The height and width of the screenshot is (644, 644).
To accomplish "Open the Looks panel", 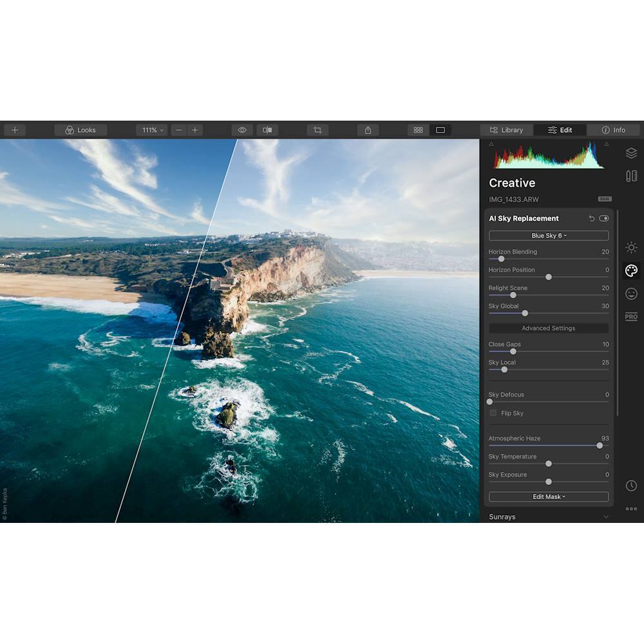I will click(80, 130).
